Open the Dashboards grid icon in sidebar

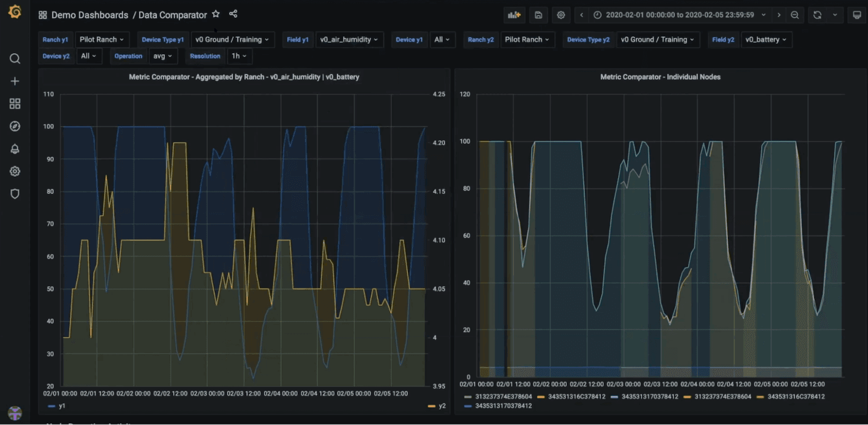coord(15,104)
